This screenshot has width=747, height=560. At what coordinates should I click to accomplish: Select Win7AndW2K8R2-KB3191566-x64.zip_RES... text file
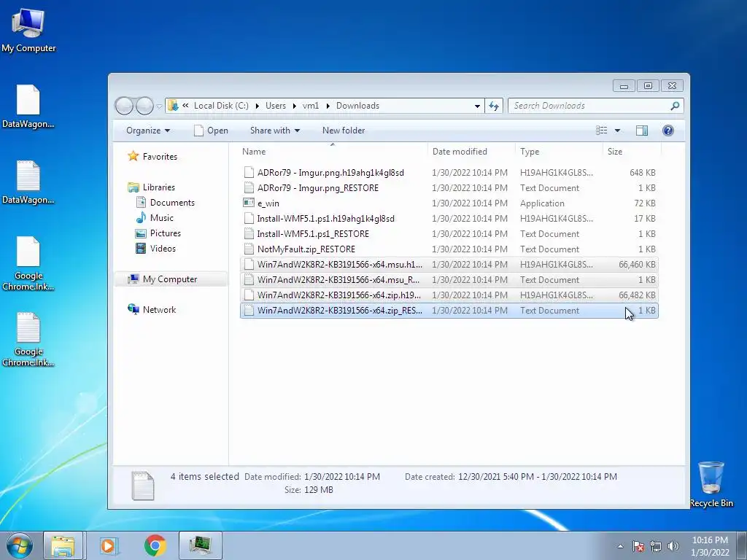(x=449, y=311)
